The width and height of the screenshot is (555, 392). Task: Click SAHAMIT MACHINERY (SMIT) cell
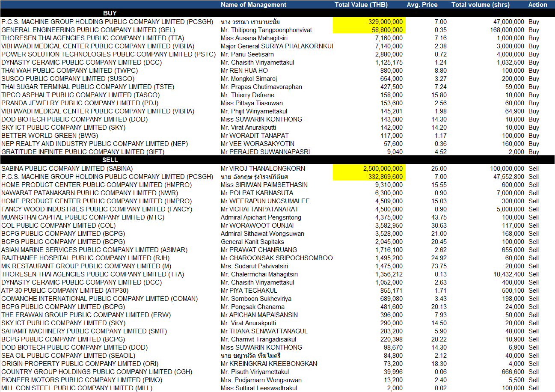tap(84, 331)
